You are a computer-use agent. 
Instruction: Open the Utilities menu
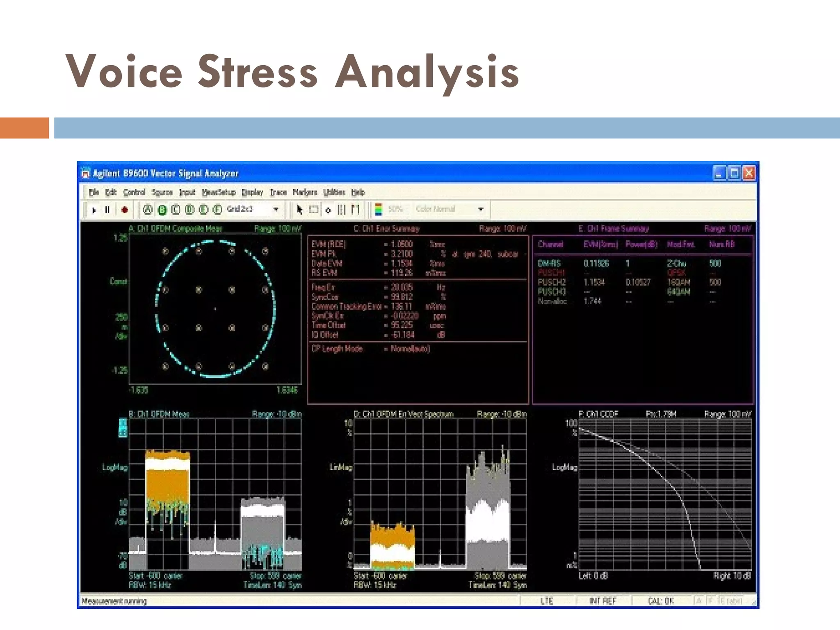point(334,192)
